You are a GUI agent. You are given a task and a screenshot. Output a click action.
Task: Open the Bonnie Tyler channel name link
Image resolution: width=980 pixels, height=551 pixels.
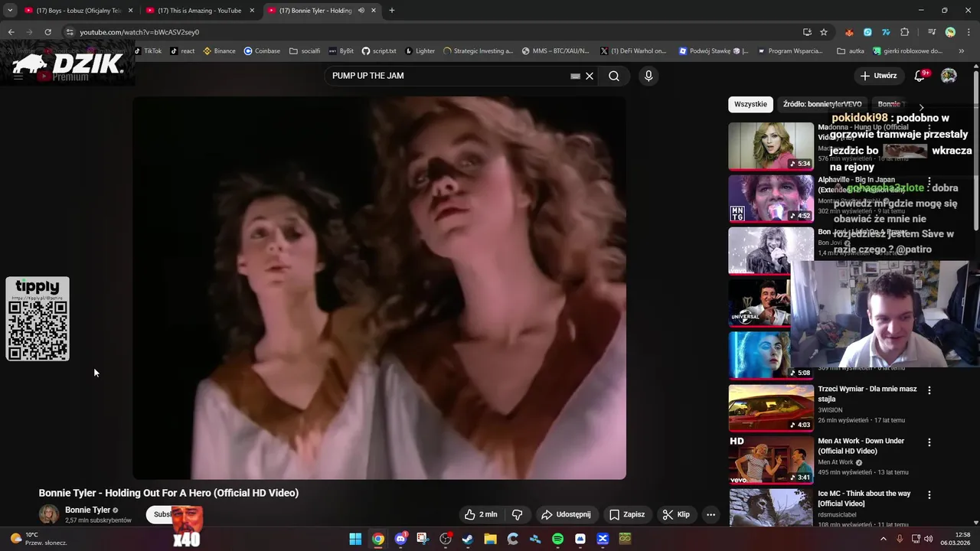pos(87,510)
